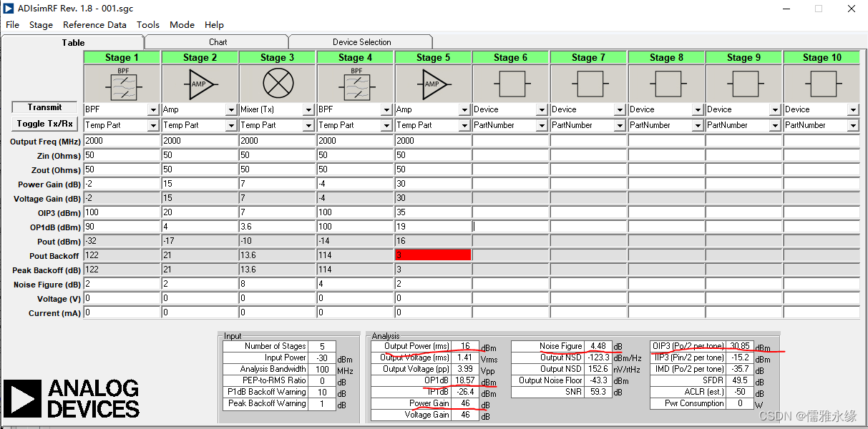Click the Stage 3 header button
The image size is (868, 429).
point(278,57)
